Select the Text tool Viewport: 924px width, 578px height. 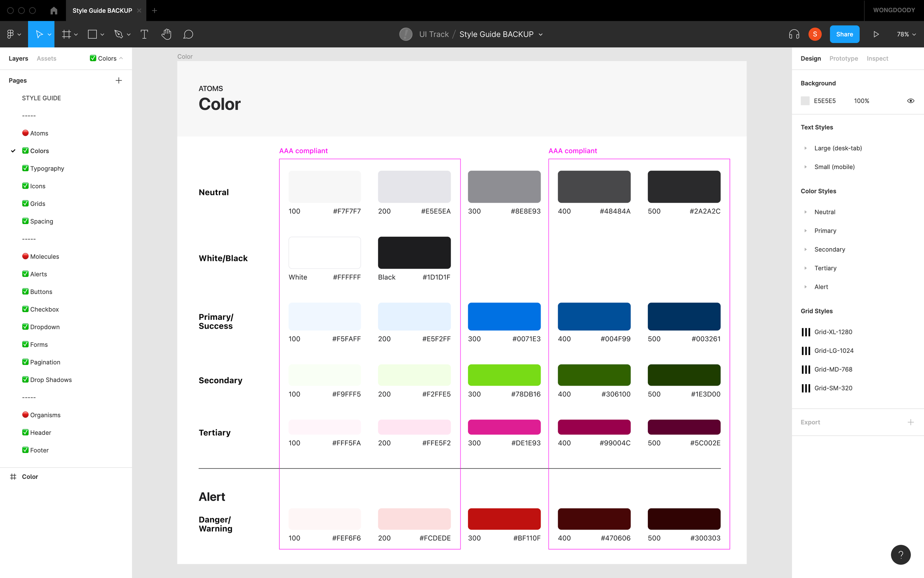[x=144, y=34]
